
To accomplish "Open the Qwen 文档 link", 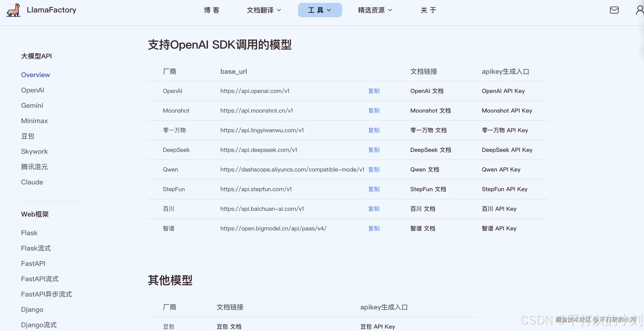I will 425,170.
